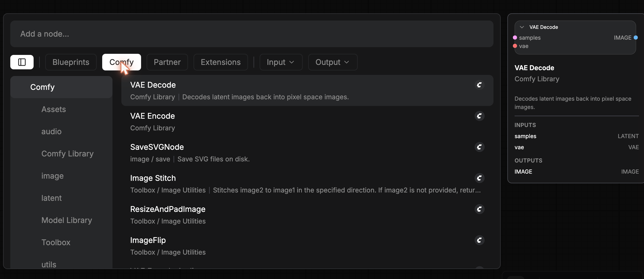Open the Blueprints tab

71,62
